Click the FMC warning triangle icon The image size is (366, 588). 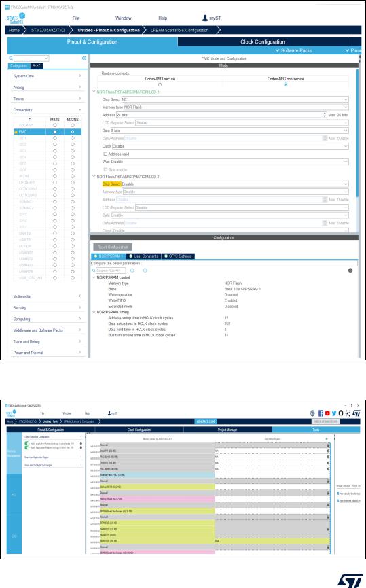coord(16,132)
